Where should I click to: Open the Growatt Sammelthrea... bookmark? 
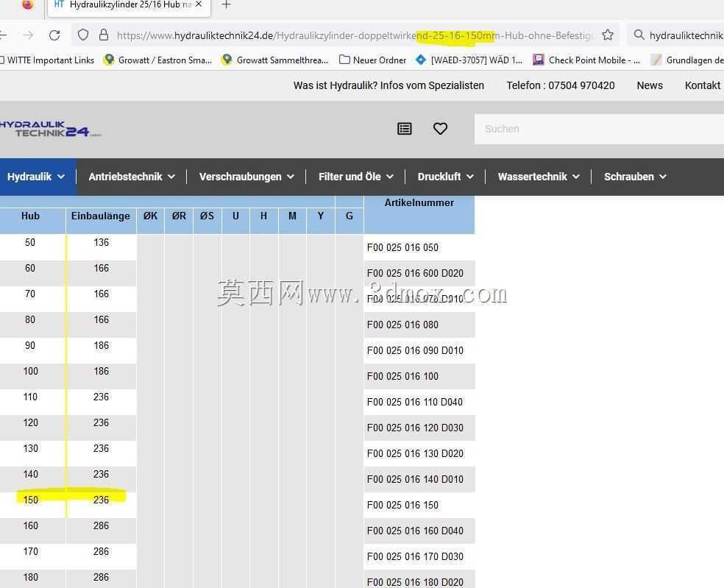274,60
